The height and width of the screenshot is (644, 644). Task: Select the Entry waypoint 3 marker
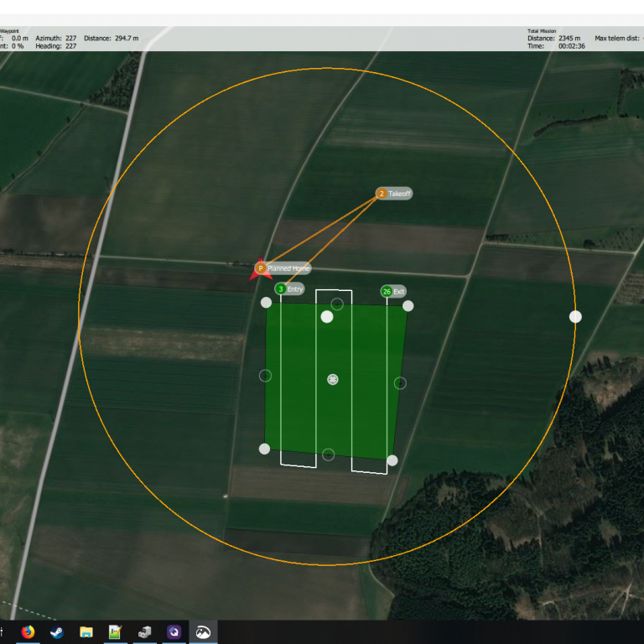[x=280, y=289]
